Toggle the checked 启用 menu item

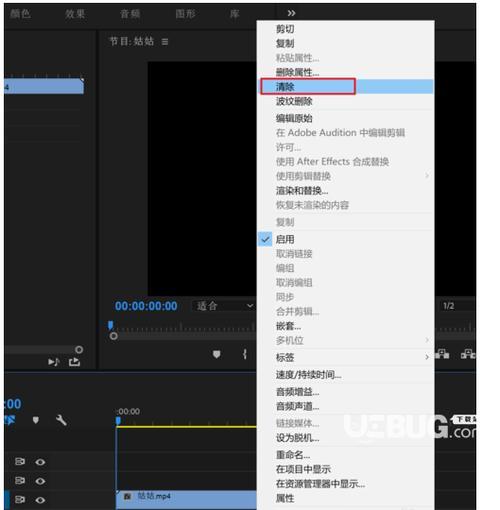346,239
